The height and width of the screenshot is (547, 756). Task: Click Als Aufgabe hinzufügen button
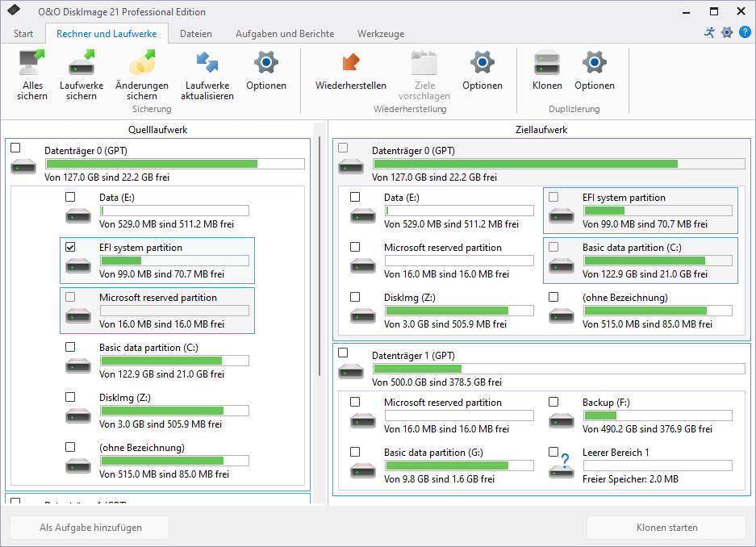point(90,528)
